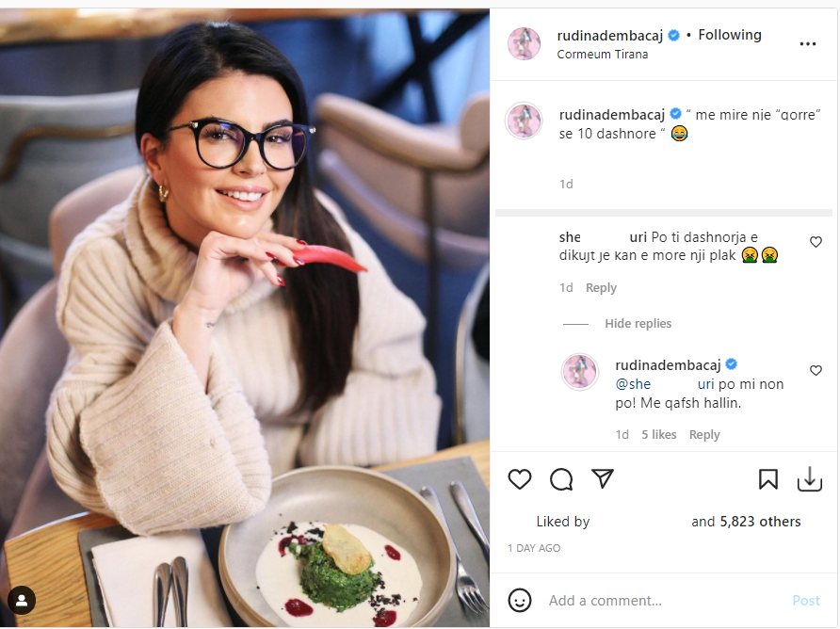Open emoji picker smiley icon

(x=519, y=600)
